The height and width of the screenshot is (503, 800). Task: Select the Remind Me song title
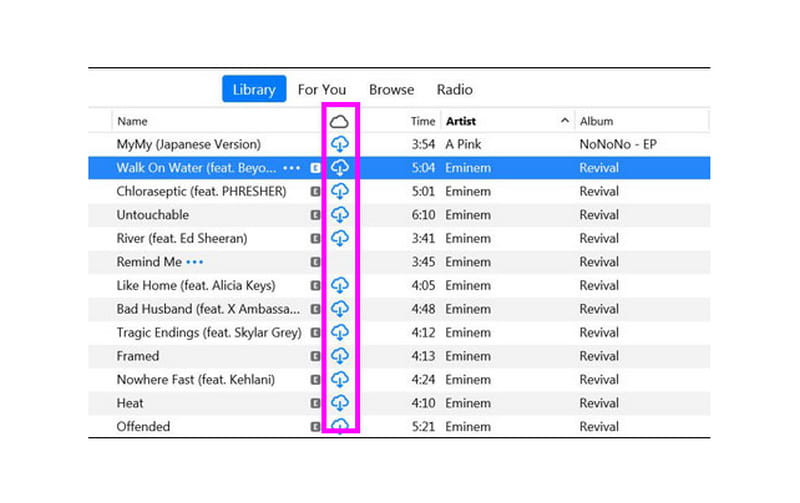tap(149, 262)
